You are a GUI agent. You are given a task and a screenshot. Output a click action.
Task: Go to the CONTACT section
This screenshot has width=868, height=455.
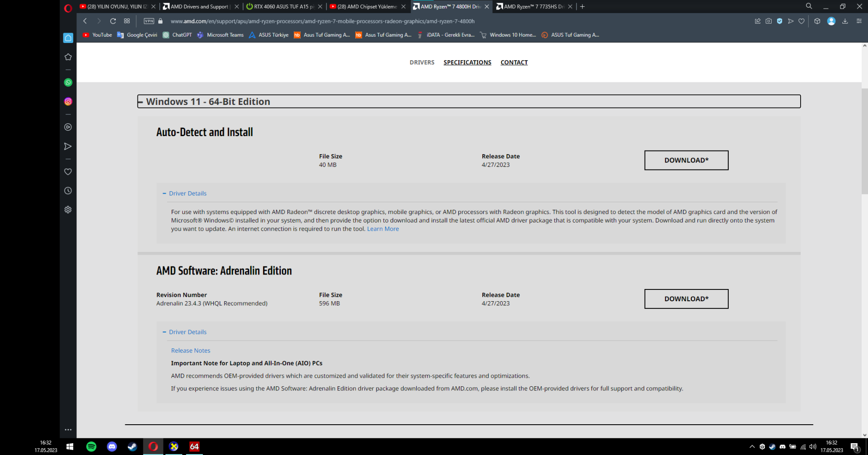514,62
